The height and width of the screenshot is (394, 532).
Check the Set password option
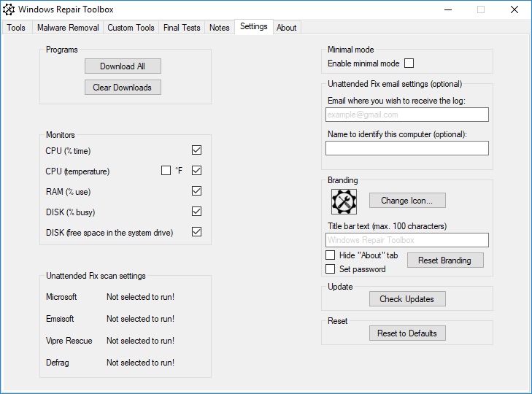click(x=330, y=269)
